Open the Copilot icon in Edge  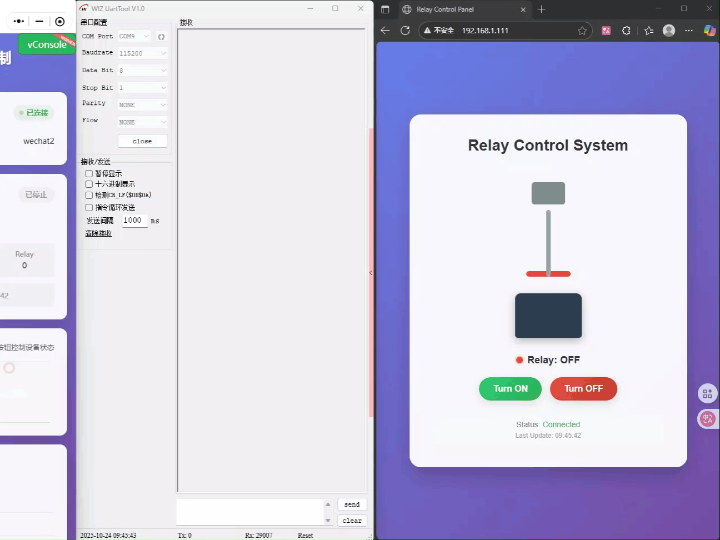pos(709,31)
